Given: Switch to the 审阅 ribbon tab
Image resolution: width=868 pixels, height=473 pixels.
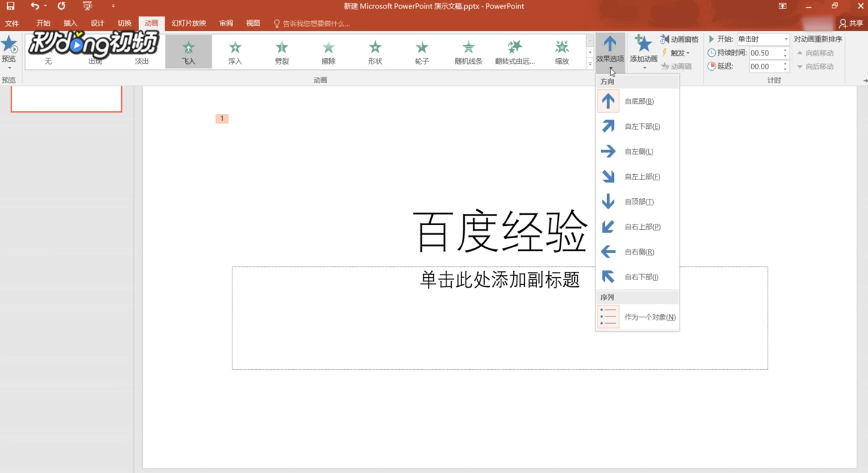Looking at the screenshot, I should click(x=226, y=24).
